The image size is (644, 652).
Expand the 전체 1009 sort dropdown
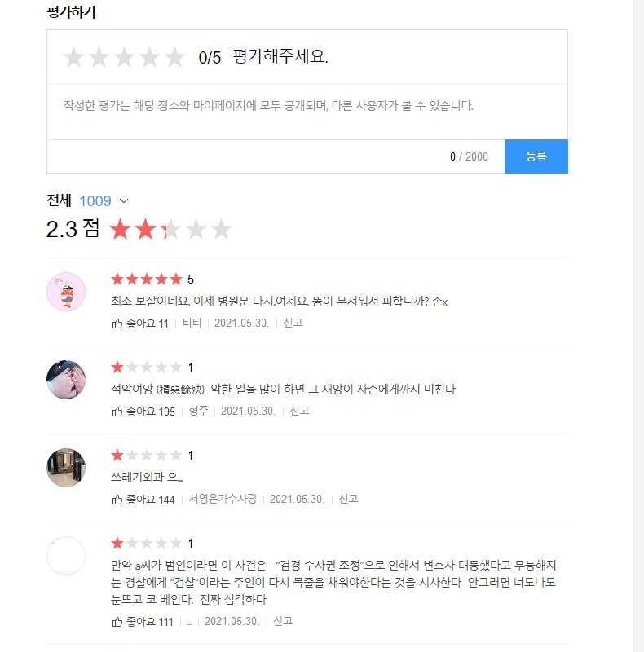(x=124, y=200)
